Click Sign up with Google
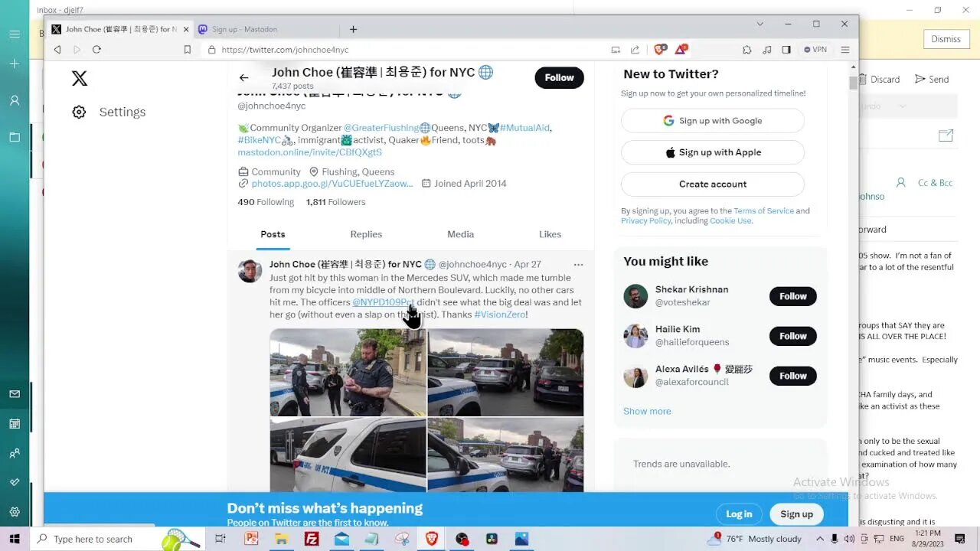This screenshot has height=551, width=980. (713, 121)
